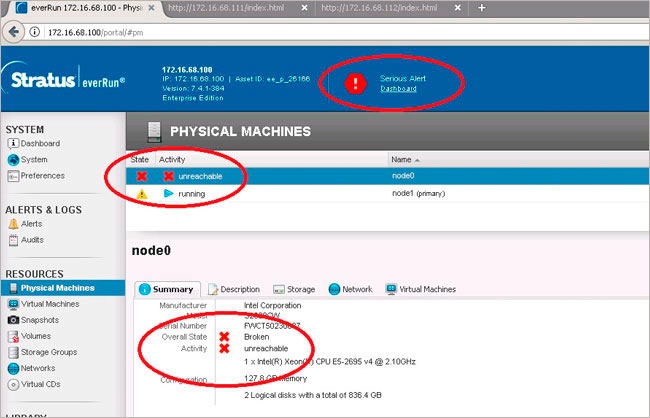
Task: Click the Virtual Machines sidebar icon
Action: click(13, 304)
